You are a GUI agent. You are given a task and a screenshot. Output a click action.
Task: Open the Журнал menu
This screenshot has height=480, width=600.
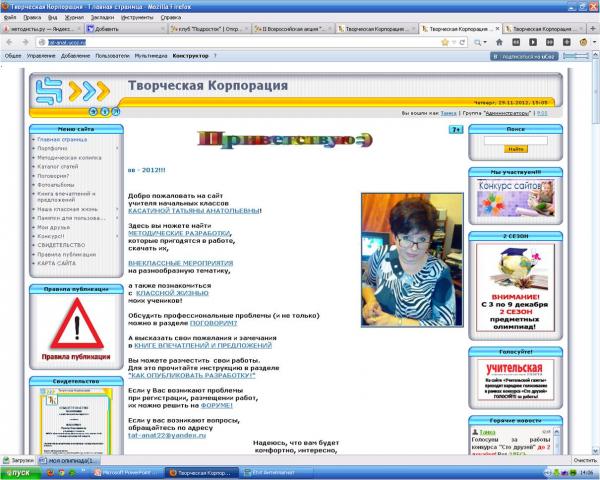coord(74,18)
